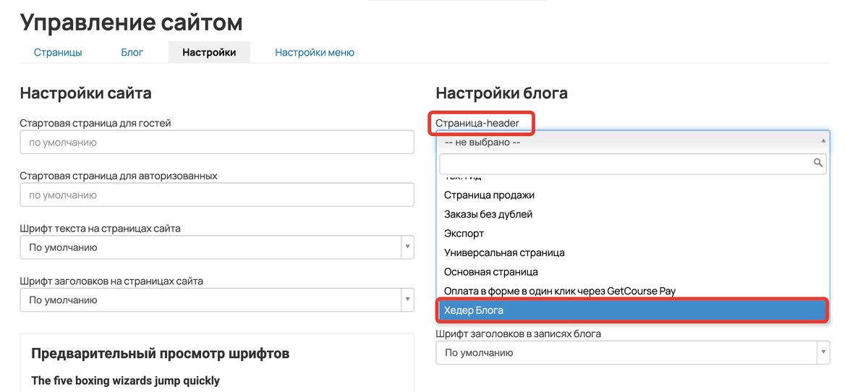
Task: Open the Шрифт заголовков на страницах сайта dropdown
Action: 217,299
